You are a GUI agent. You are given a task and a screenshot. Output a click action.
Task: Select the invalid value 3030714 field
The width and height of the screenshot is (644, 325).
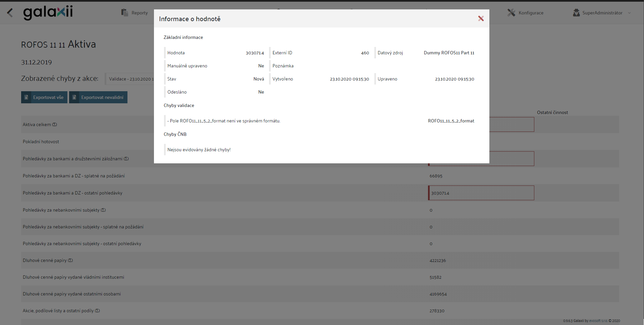[481, 193]
